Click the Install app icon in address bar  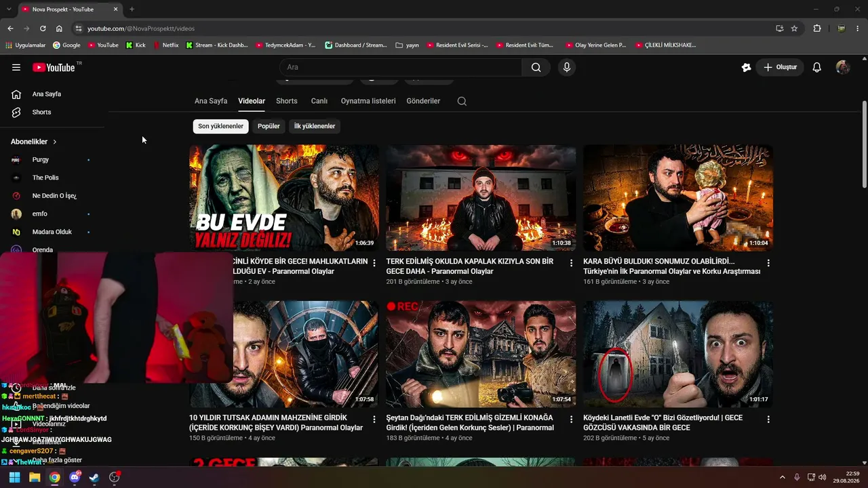coord(779,28)
